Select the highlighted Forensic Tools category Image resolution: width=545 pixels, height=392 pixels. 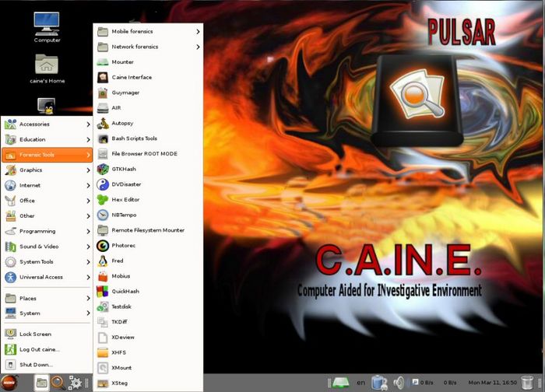coord(47,155)
